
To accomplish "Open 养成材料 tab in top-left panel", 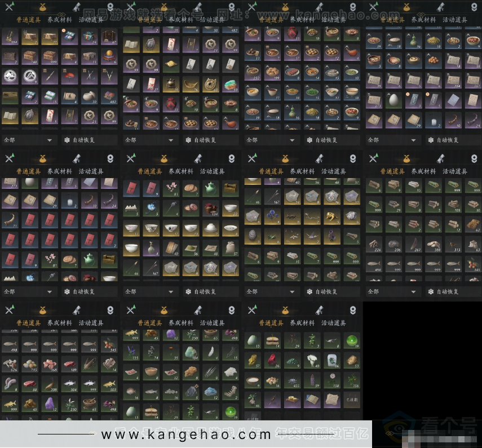I will tap(60, 20).
